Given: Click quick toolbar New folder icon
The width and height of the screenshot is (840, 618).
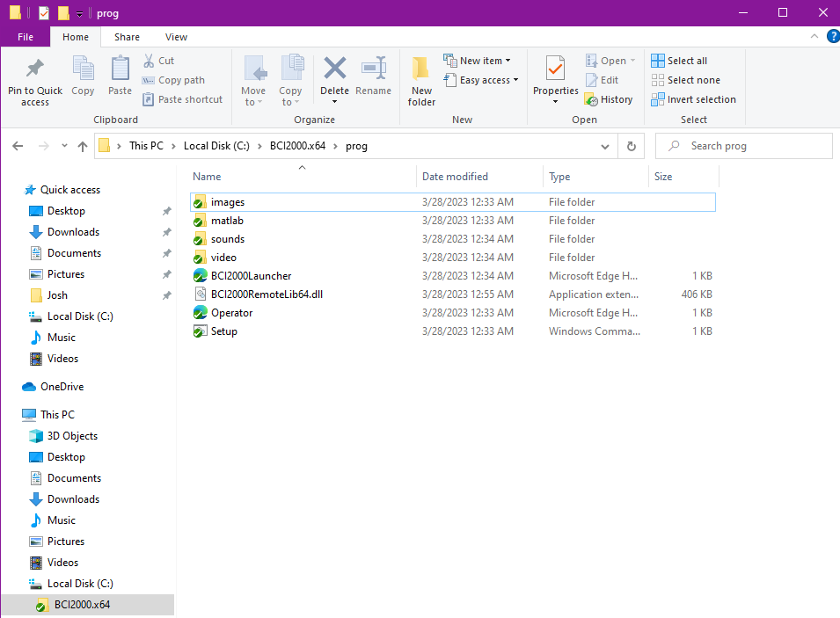Looking at the screenshot, I should tap(63, 13).
